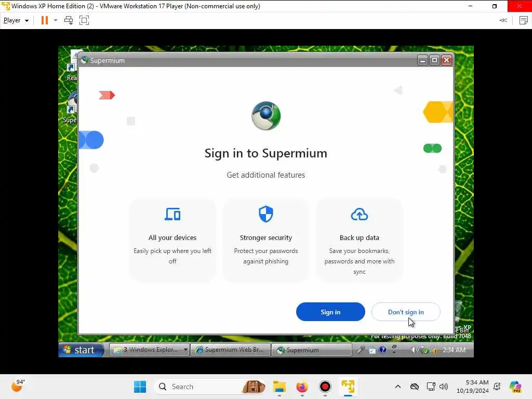The width and height of the screenshot is (532, 399).
Task: Click the Supermium title bar icon
Action: [85, 60]
